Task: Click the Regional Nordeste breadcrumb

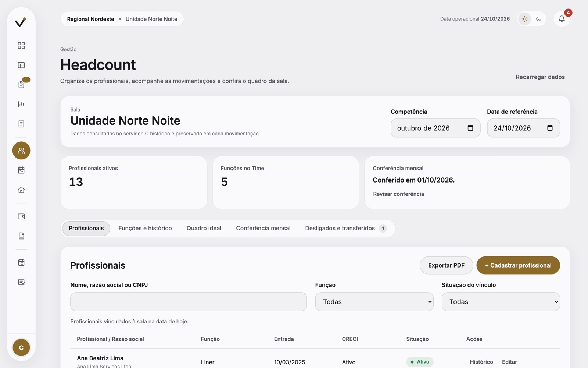Action: click(x=90, y=19)
